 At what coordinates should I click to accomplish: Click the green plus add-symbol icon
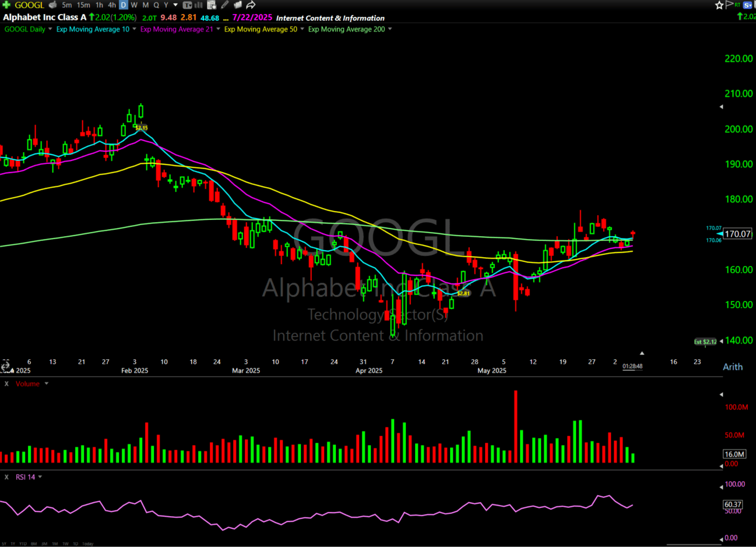[x=6, y=5]
